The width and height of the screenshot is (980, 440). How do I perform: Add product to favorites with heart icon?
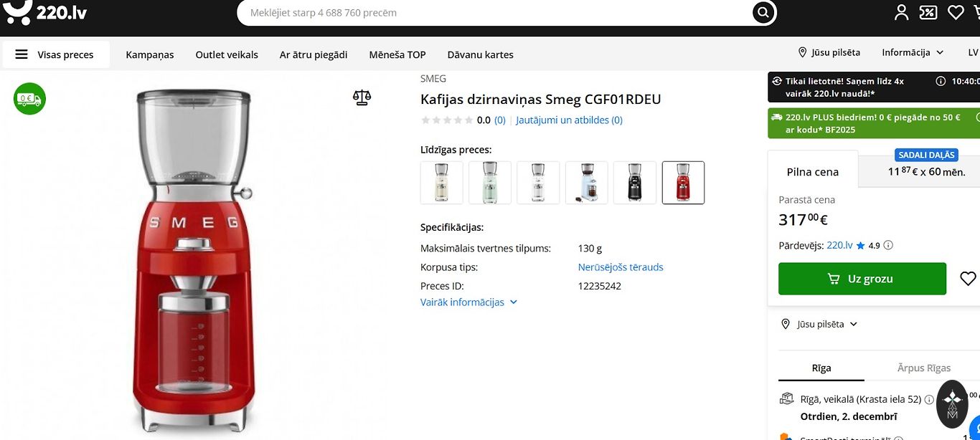point(968,279)
